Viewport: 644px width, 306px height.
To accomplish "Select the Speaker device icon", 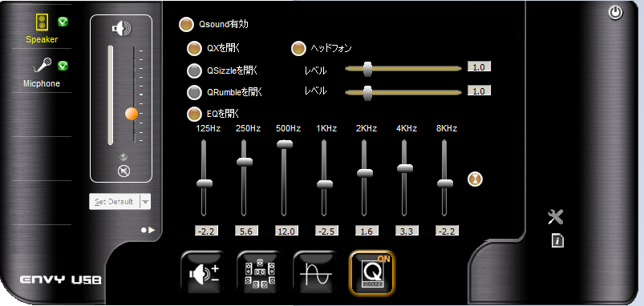I will click(42, 22).
